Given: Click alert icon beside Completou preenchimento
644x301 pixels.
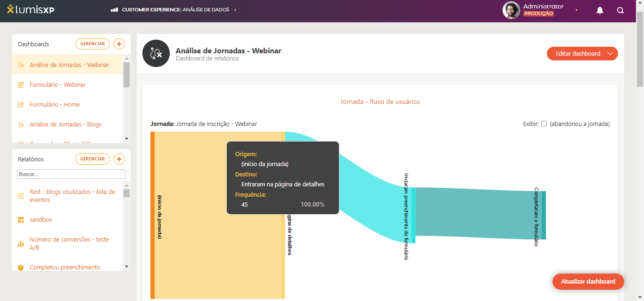Looking at the screenshot, I should click(21, 268).
